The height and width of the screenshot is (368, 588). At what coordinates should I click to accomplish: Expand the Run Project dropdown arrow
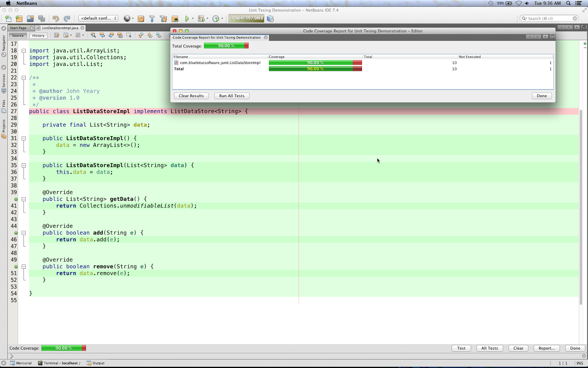(x=193, y=18)
